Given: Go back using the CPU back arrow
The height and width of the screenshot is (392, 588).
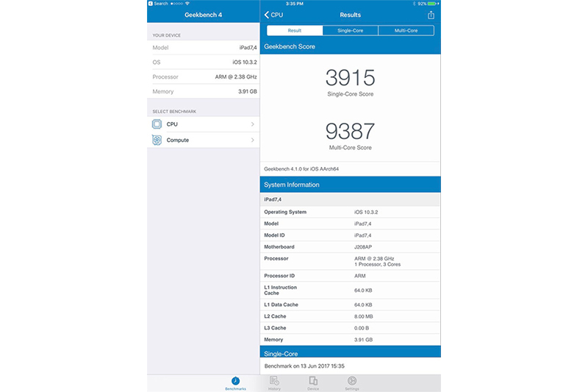Looking at the screenshot, I should (273, 15).
